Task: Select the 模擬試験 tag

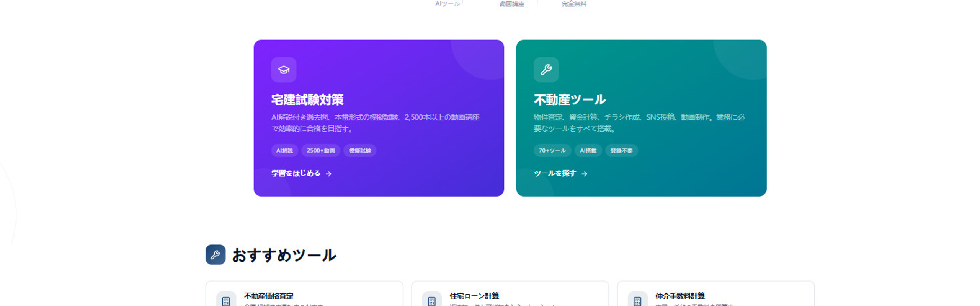Action: [x=360, y=151]
